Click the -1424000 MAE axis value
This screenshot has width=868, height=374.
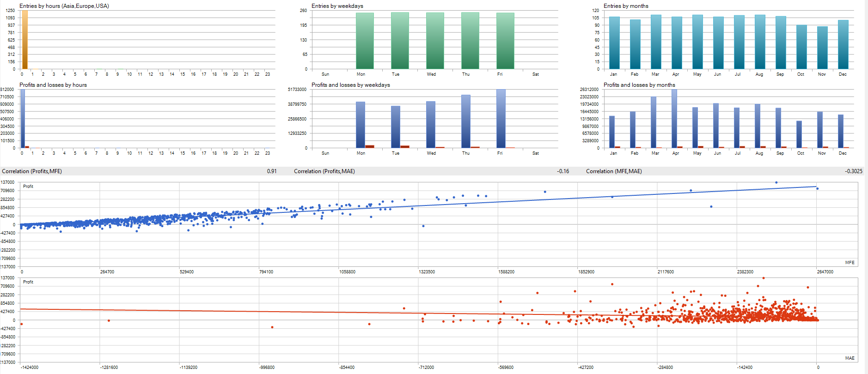pos(30,368)
